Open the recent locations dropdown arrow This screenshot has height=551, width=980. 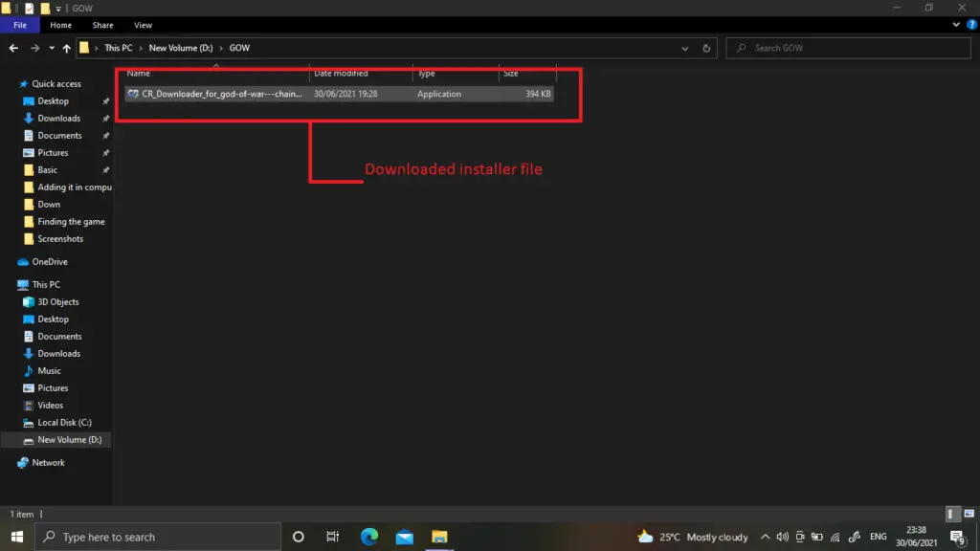point(52,48)
